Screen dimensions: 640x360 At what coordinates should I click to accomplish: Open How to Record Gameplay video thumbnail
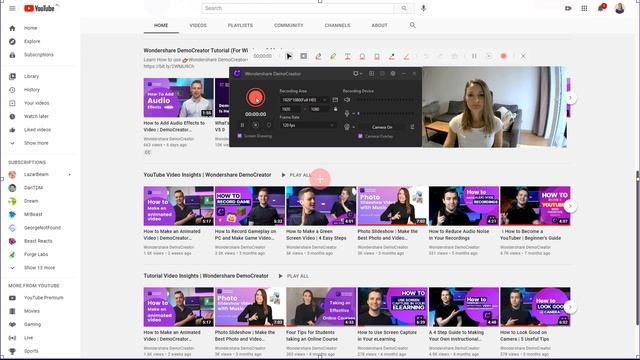point(250,206)
